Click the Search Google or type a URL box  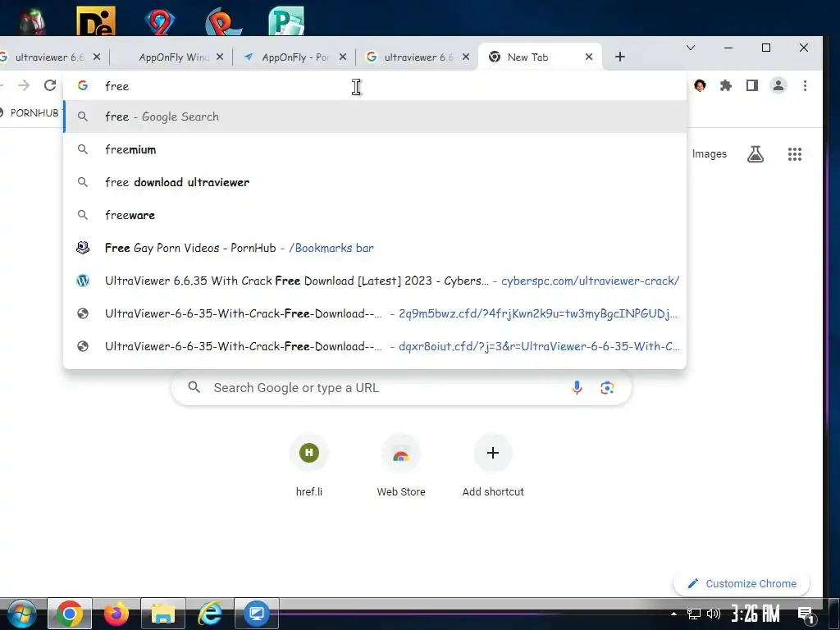(401, 388)
